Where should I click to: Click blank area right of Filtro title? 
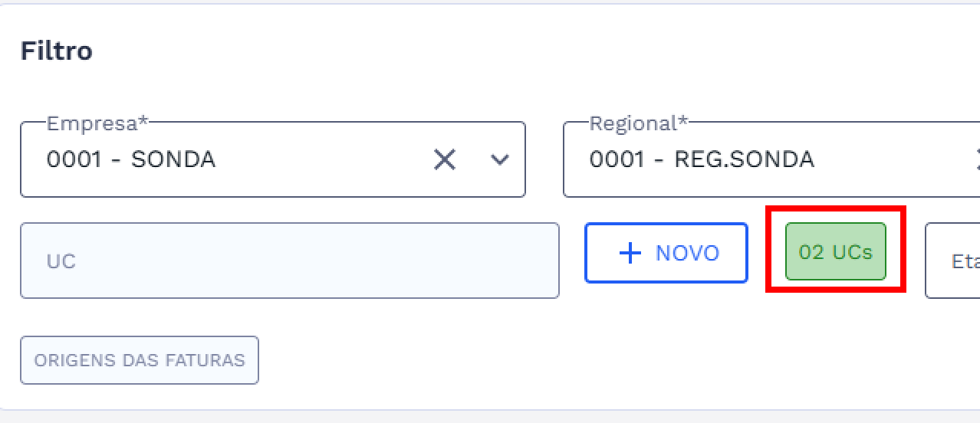(x=460, y=51)
